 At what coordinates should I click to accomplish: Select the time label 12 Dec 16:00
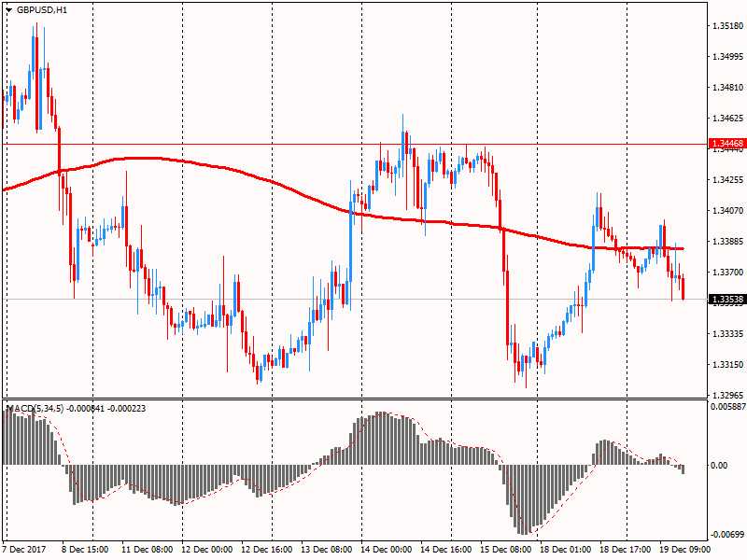tap(267, 549)
